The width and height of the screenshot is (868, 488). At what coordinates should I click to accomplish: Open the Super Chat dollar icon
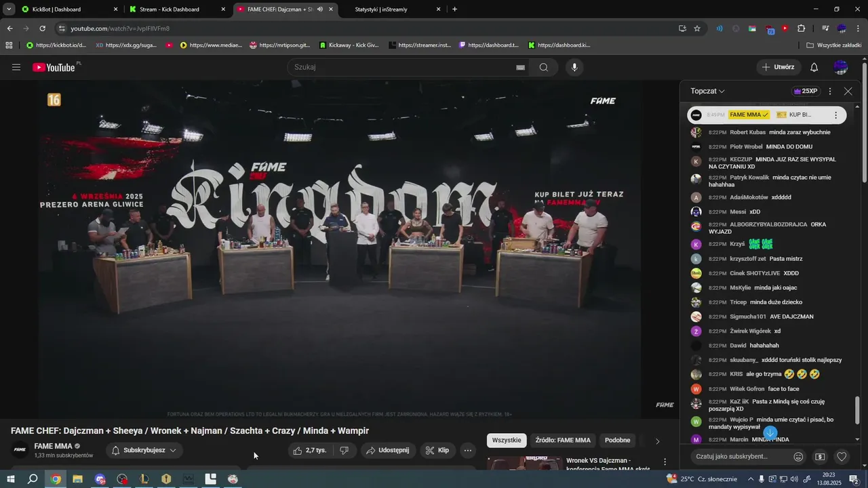pos(820,457)
